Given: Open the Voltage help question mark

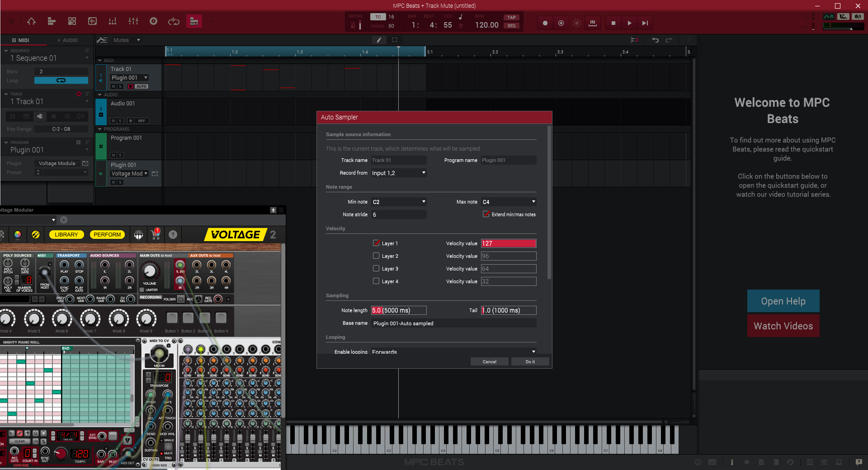Looking at the screenshot, I should 173,234.
